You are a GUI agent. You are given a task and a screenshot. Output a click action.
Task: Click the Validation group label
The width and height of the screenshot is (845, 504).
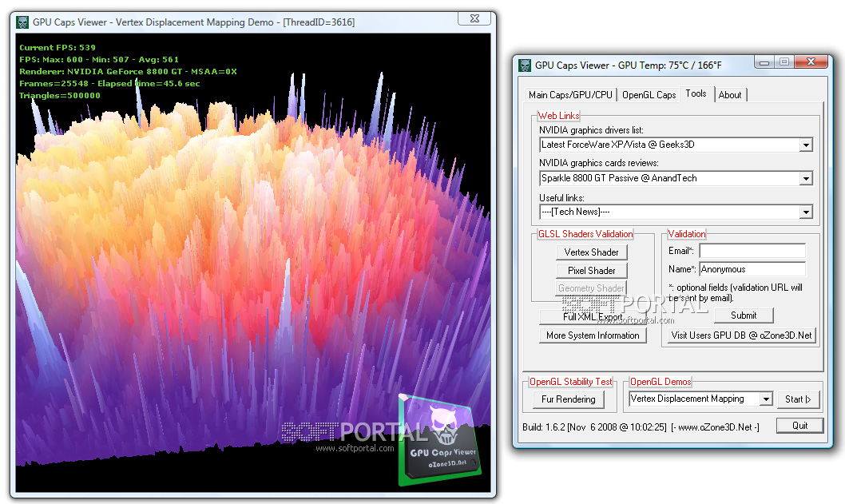[x=687, y=234]
